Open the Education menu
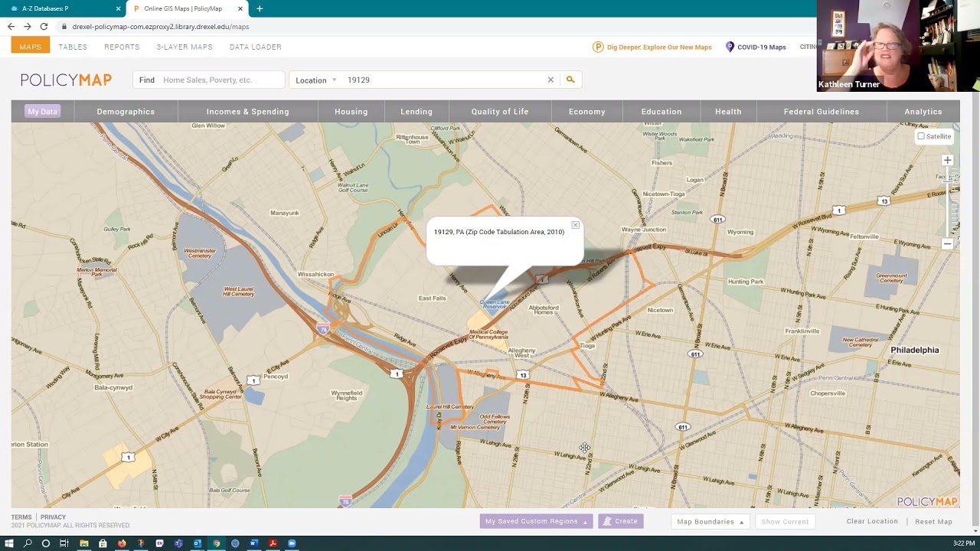 661,112
